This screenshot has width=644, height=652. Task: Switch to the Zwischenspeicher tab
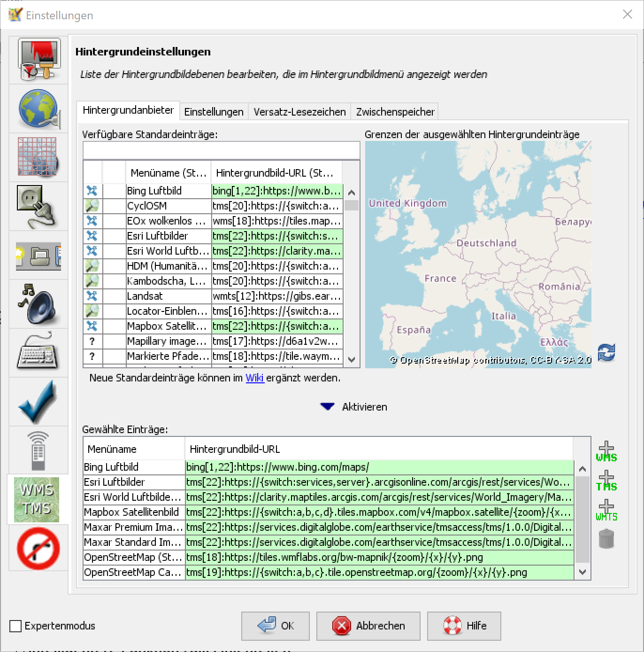tap(395, 112)
